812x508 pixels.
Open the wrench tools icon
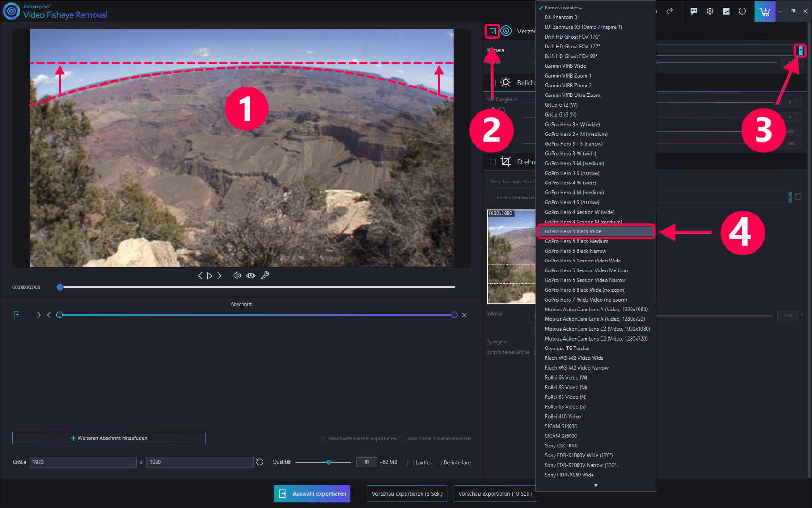[265, 276]
